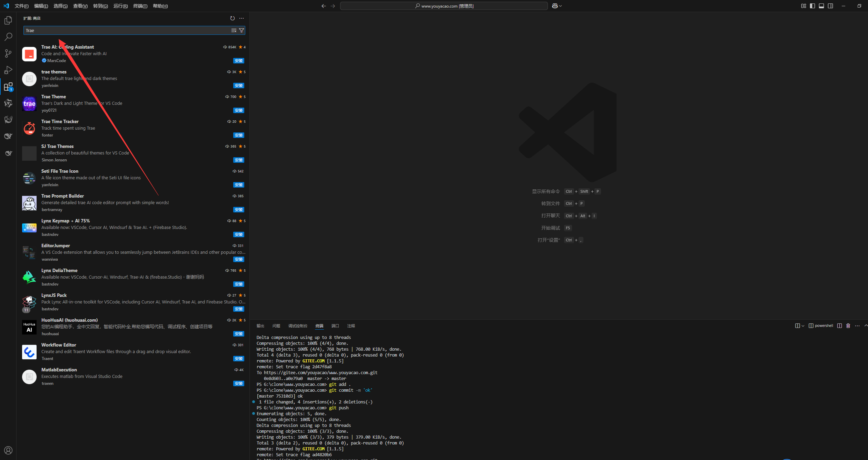Image resolution: width=868 pixels, height=460 pixels.
Task: Install the Trae Theme by yoy0721
Action: coord(238,110)
